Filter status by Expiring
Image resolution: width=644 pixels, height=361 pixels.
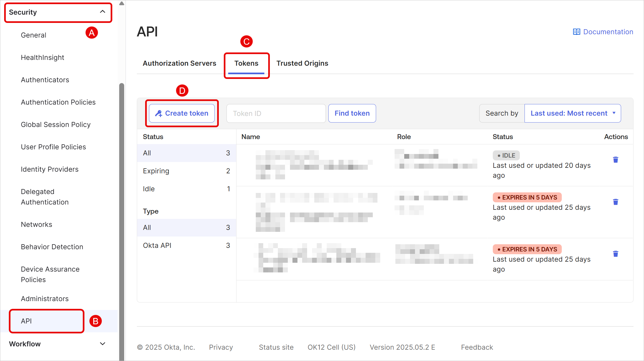pos(187,171)
